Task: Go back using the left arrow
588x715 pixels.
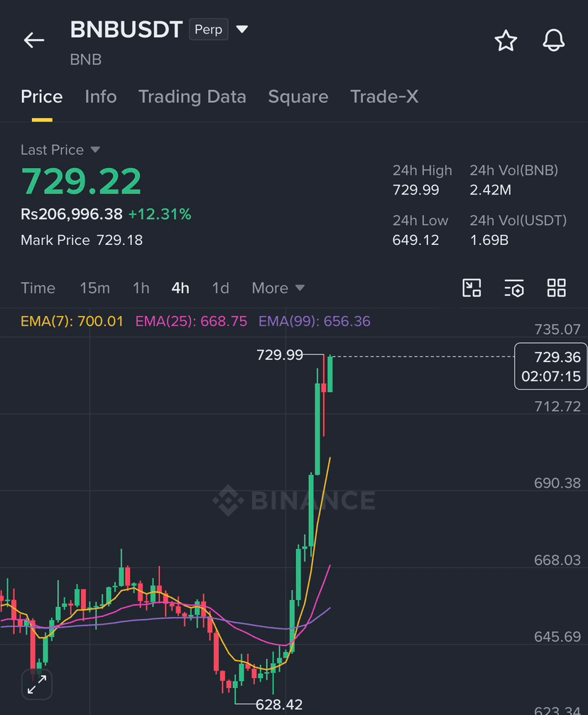Action: tap(34, 40)
